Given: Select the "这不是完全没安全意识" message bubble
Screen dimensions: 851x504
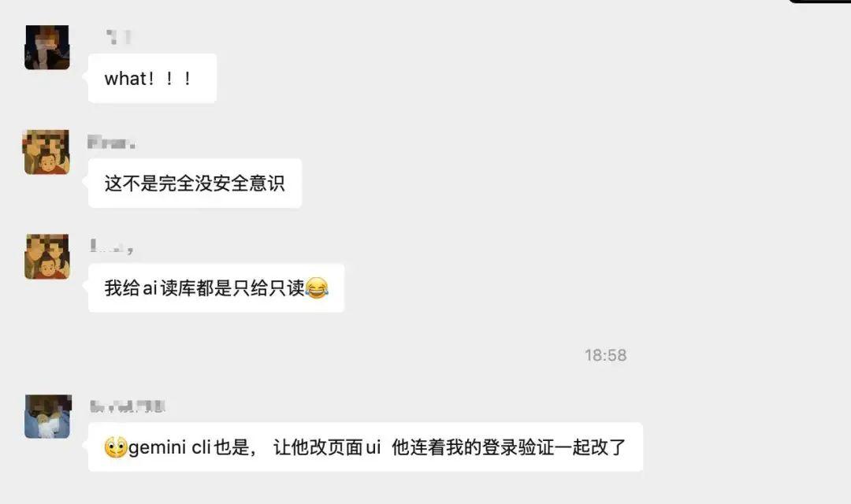Looking at the screenshot, I should [x=195, y=183].
